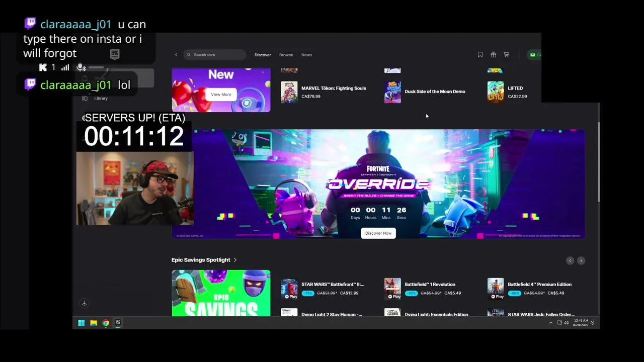Open the shopping cart icon
Screen dimensions: 644x362
coord(507,55)
